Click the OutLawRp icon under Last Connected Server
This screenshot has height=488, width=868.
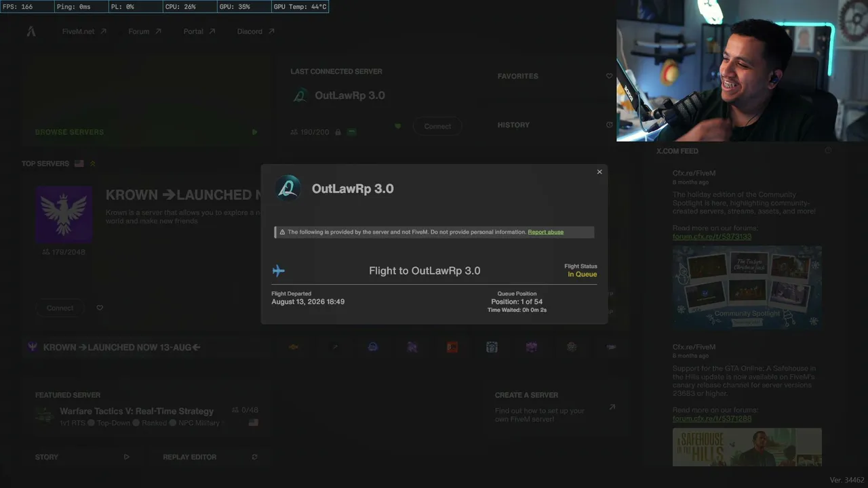pyautogui.click(x=300, y=96)
